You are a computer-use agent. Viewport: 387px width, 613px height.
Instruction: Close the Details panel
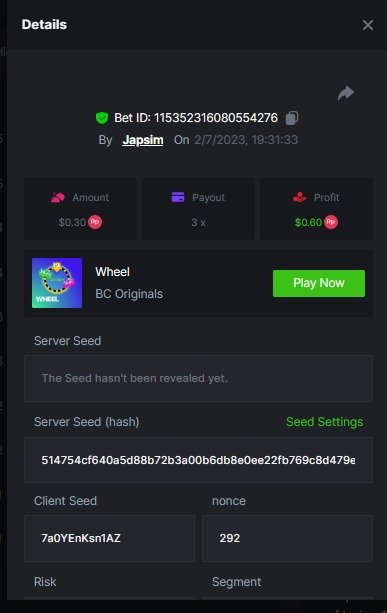(x=367, y=25)
